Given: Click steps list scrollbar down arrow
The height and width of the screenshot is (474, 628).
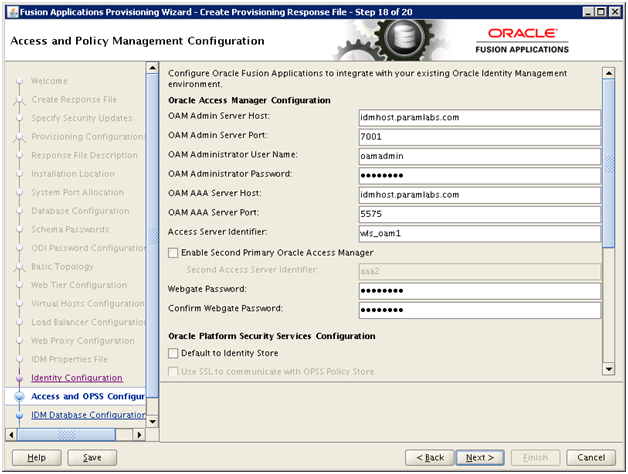Looking at the screenshot, I should tap(152, 422).
